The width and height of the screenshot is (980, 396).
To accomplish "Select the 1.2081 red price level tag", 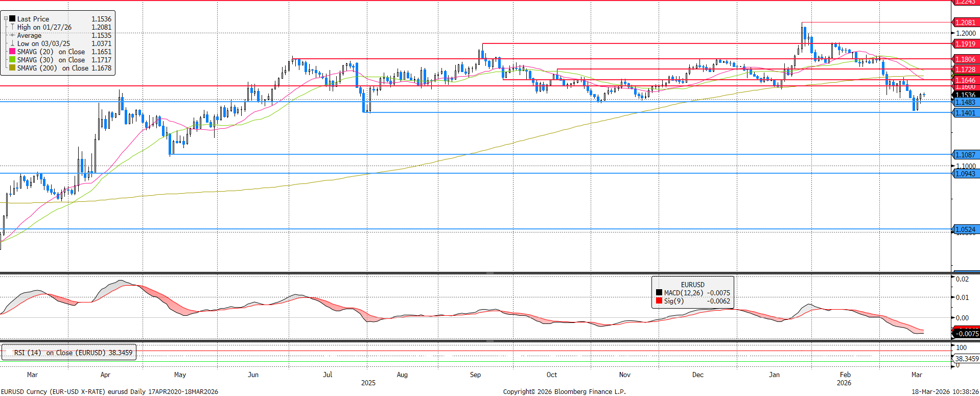I will (x=965, y=22).
